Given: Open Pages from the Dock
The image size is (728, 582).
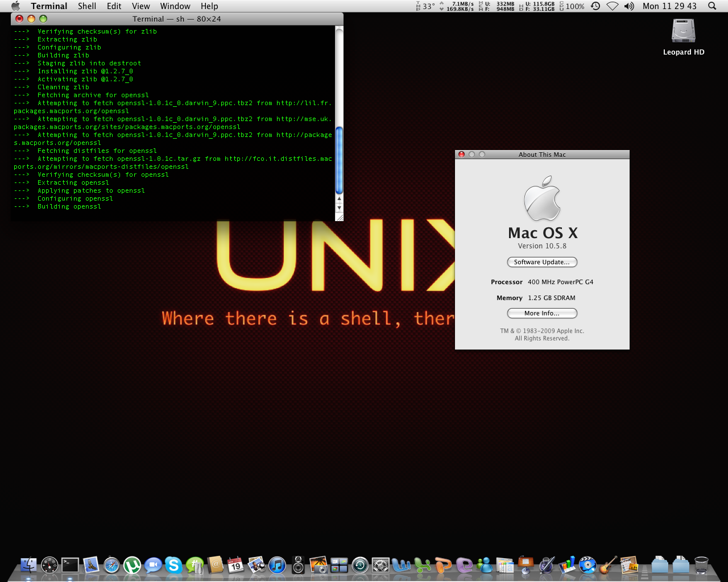Looking at the screenshot, I should tap(505, 565).
